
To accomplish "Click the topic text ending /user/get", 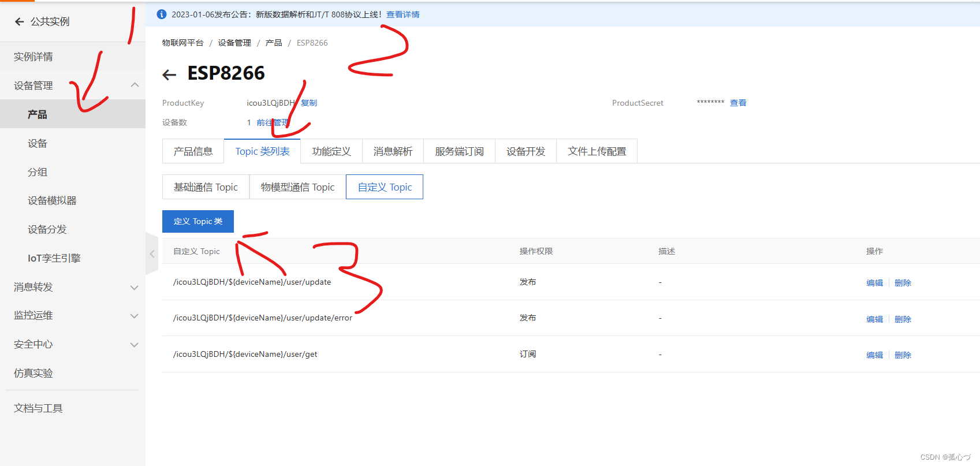I will pyautogui.click(x=245, y=354).
